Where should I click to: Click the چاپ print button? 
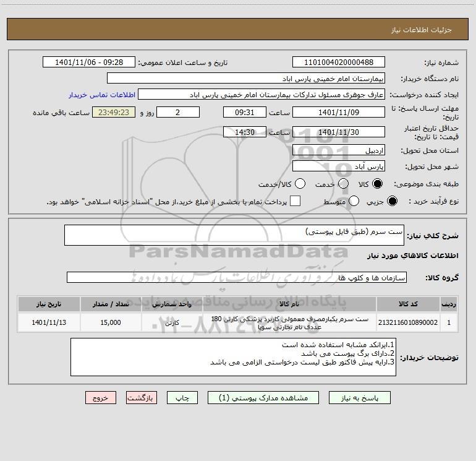coord(182,398)
